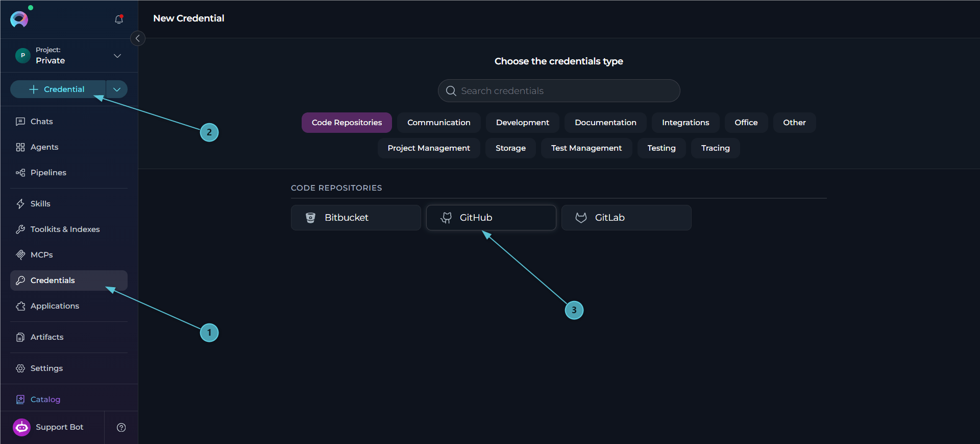Click the Agents grid icon
980x444 pixels.
point(20,147)
